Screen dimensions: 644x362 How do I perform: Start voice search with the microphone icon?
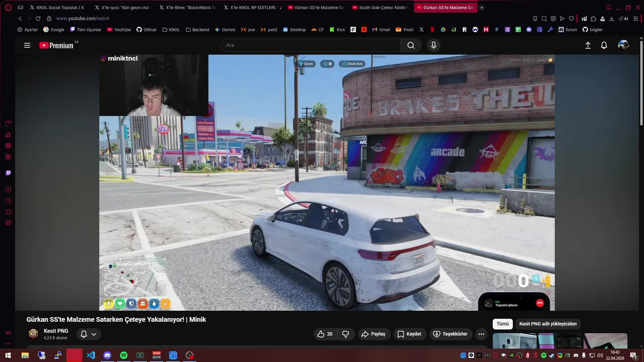point(434,45)
